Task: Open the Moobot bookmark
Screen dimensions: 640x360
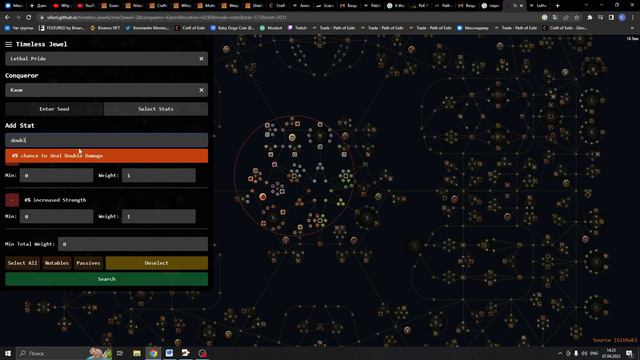Action: (x=271, y=28)
